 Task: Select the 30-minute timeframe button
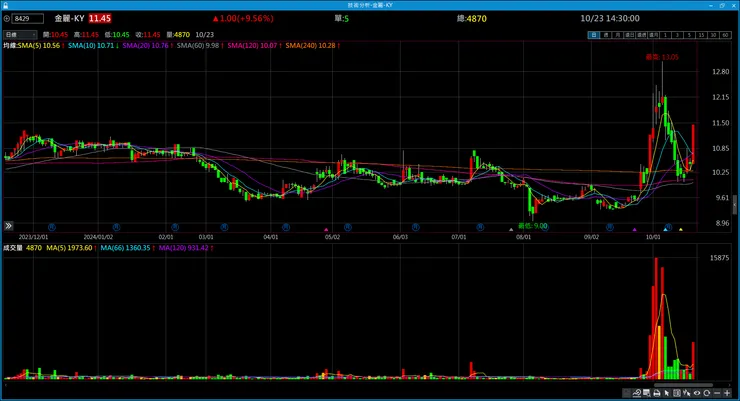point(713,35)
